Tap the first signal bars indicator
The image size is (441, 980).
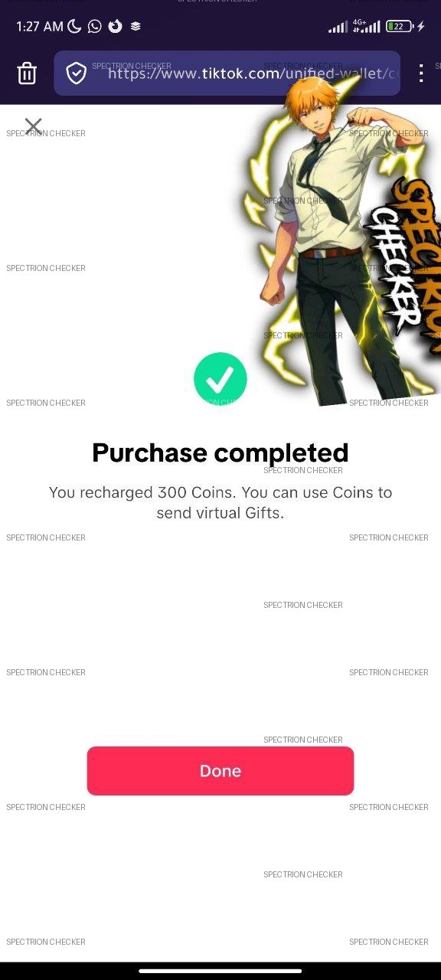[x=338, y=28]
